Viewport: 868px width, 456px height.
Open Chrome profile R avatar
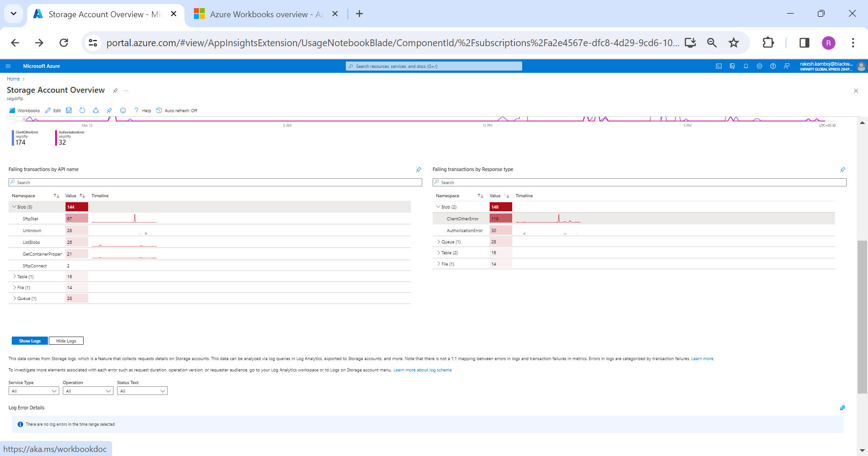click(x=828, y=43)
